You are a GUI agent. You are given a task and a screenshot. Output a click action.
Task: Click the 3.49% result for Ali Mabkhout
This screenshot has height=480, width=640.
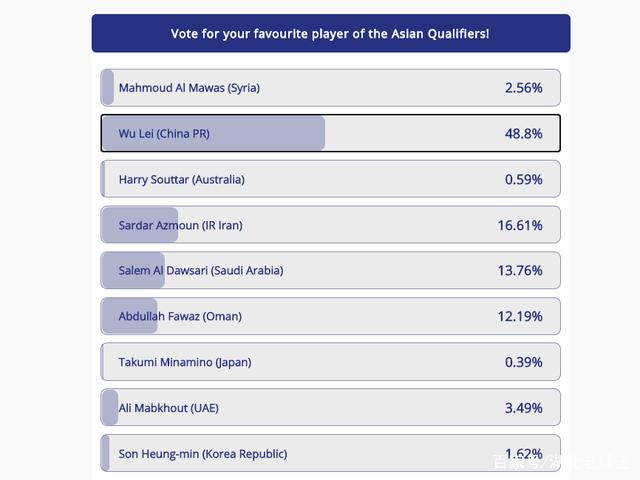click(524, 408)
